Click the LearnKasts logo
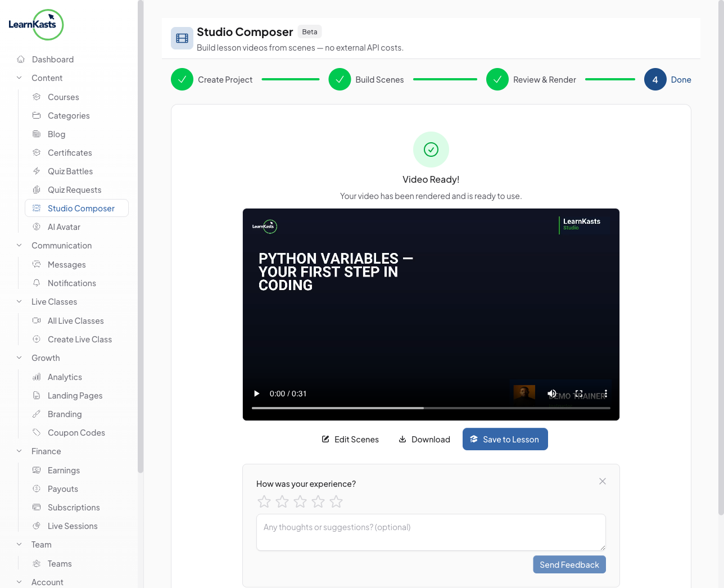724x588 pixels. tap(36, 25)
